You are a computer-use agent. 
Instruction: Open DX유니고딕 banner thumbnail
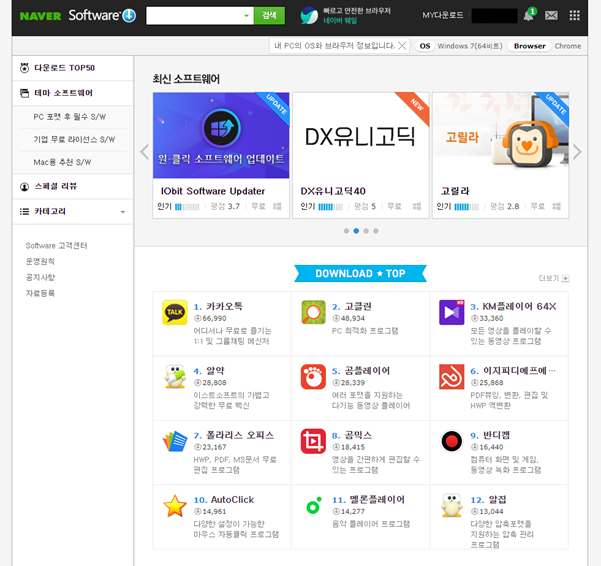(x=361, y=135)
